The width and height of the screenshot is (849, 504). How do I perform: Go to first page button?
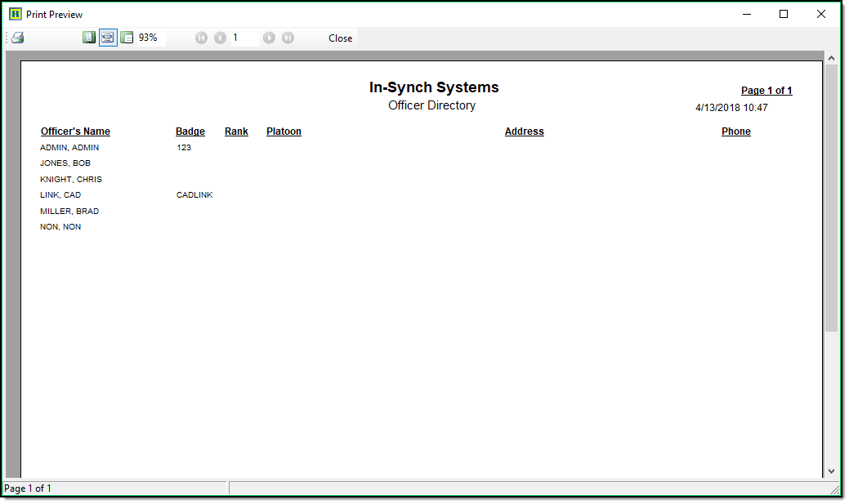(202, 38)
